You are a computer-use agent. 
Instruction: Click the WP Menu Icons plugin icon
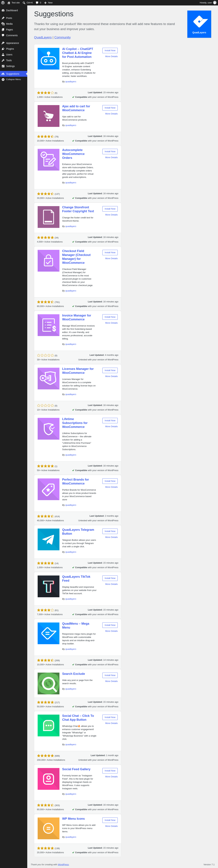(x=48, y=828)
